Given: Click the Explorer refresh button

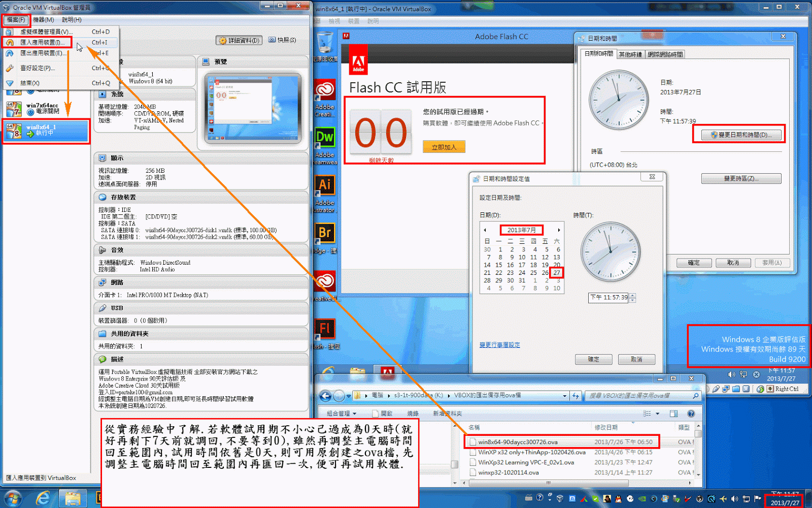Looking at the screenshot, I should click(x=576, y=396).
